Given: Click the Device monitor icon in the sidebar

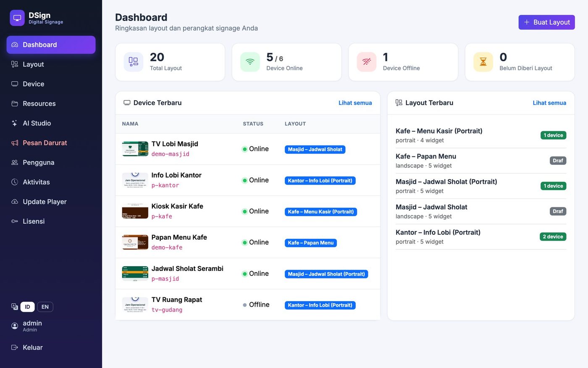Looking at the screenshot, I should point(15,84).
